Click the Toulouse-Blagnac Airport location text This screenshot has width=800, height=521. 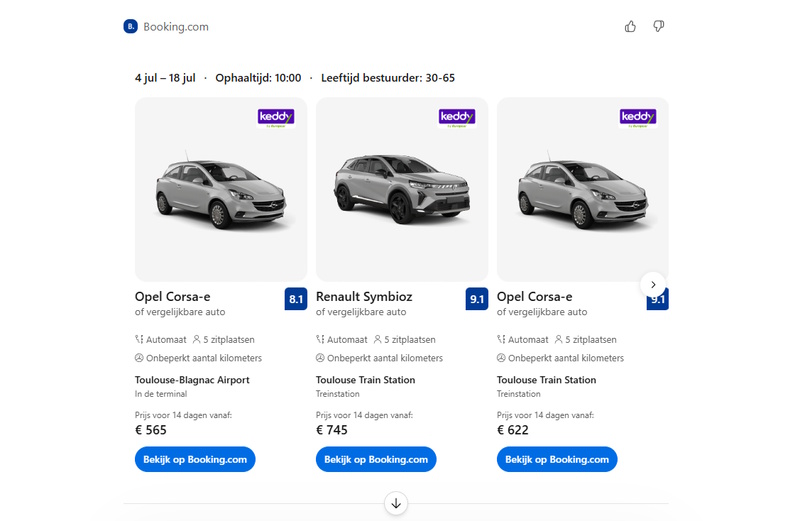[192, 380]
